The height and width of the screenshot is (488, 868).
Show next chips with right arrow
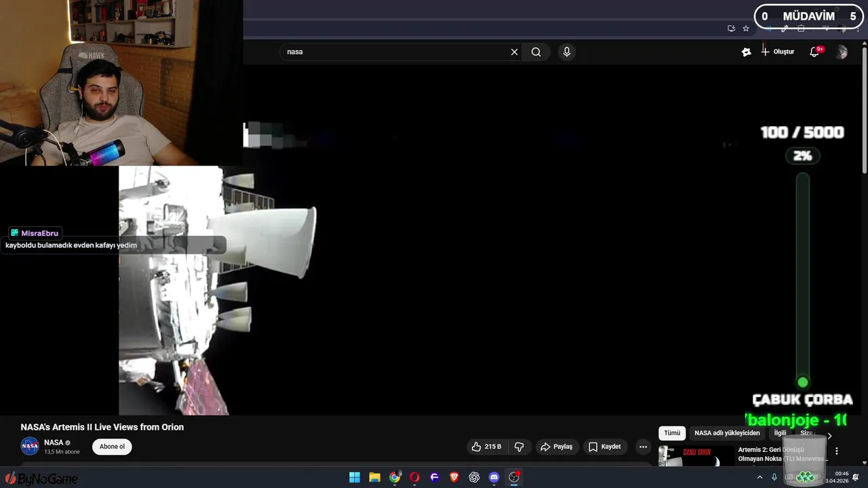tap(829, 436)
